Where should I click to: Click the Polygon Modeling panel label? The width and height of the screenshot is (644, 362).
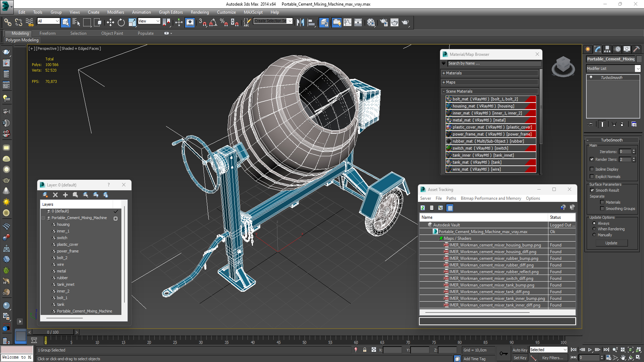[x=22, y=40]
